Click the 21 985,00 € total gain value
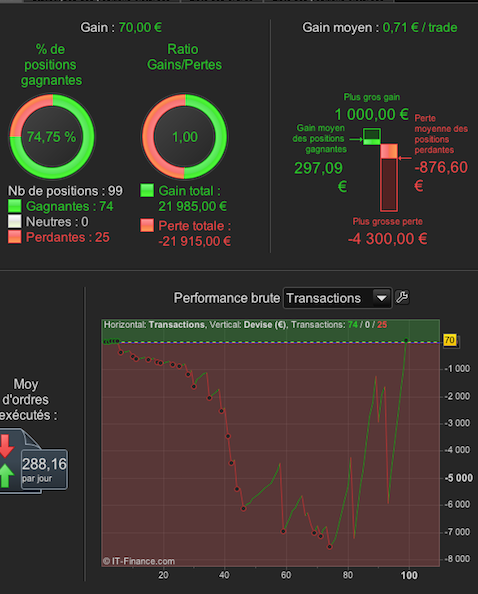 pos(193,206)
